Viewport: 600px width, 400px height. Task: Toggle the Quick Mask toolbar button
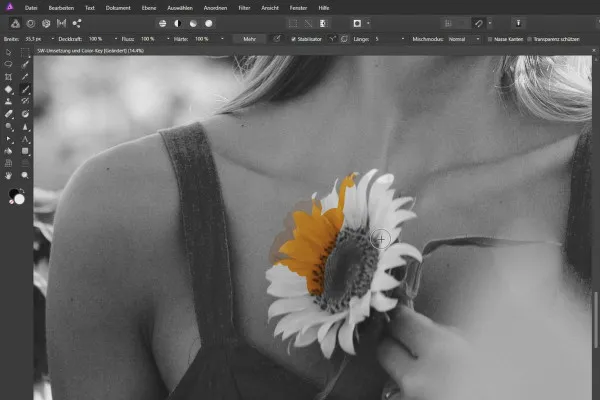(357, 24)
